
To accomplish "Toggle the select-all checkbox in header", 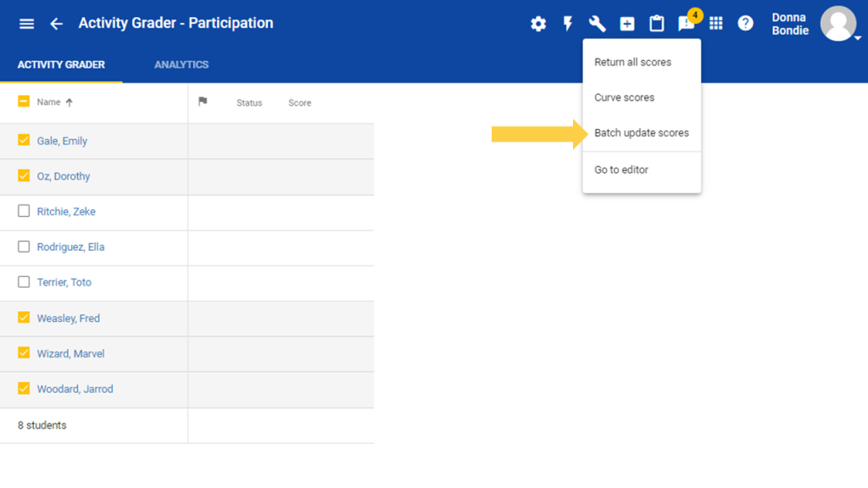I will point(24,102).
